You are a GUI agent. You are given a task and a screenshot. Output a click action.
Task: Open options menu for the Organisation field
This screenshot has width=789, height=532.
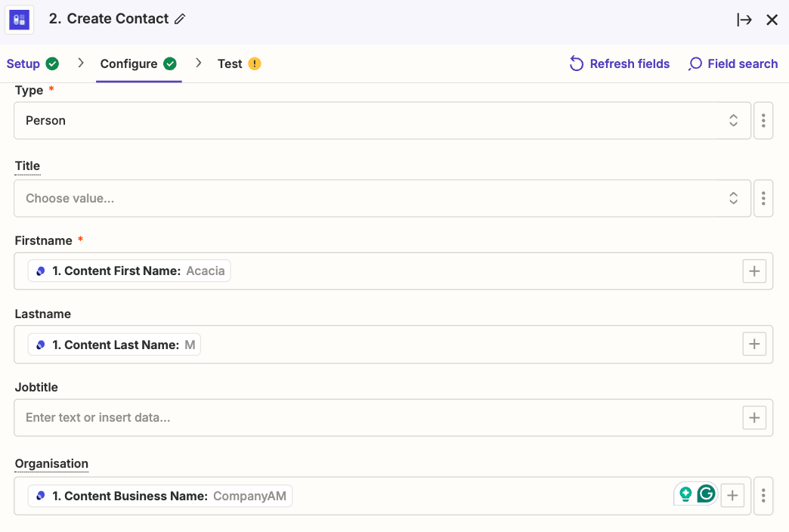point(763,496)
